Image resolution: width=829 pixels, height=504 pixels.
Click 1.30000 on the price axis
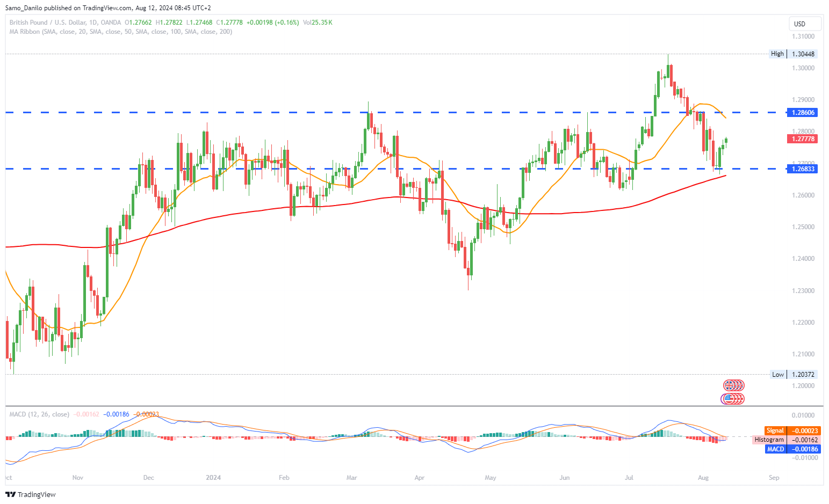tap(803, 68)
